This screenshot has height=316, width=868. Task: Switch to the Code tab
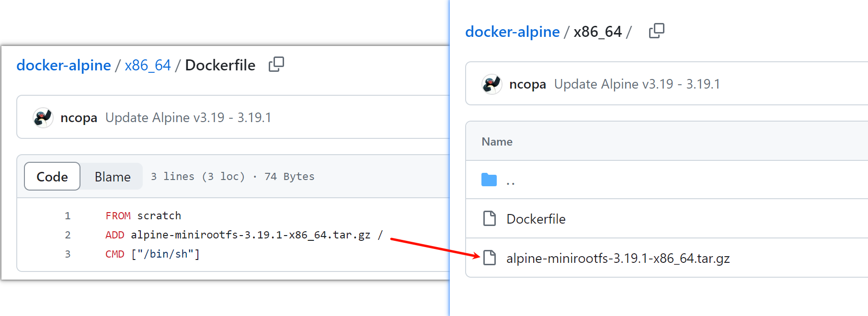pyautogui.click(x=52, y=177)
